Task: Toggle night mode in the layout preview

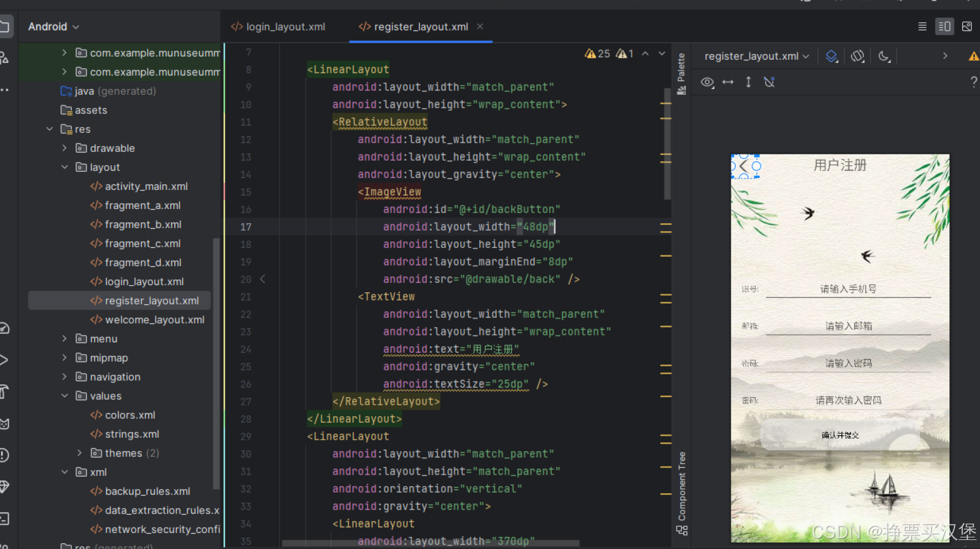Action: point(884,56)
